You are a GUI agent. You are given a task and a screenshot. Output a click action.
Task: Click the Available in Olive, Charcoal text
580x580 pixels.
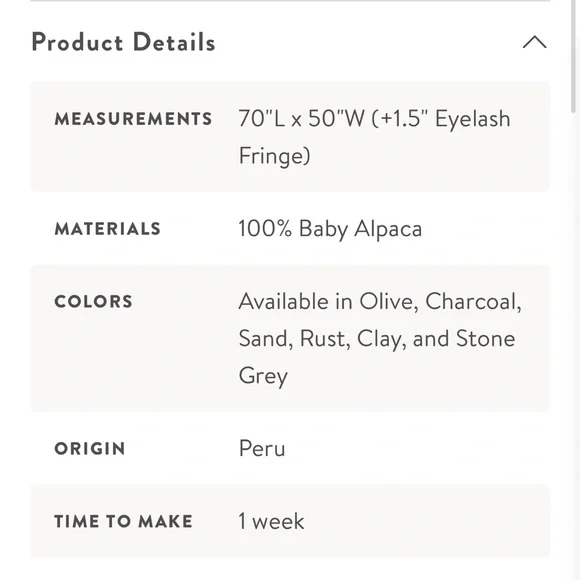[x=380, y=302]
